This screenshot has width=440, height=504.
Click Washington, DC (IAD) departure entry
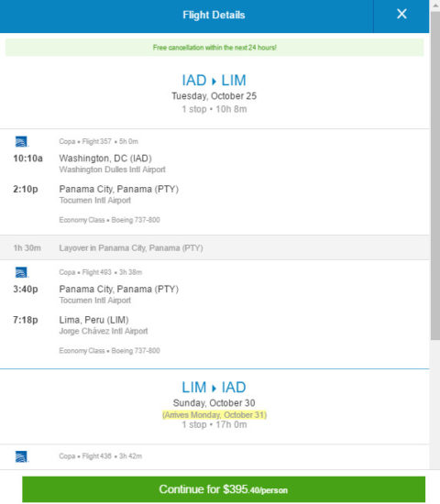(105, 159)
